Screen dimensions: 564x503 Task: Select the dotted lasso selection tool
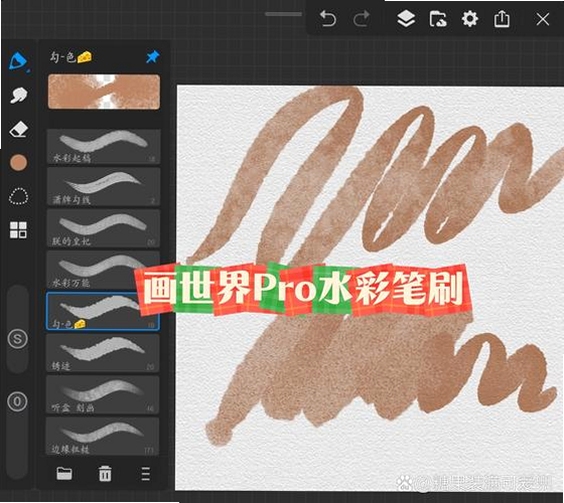coord(18,196)
